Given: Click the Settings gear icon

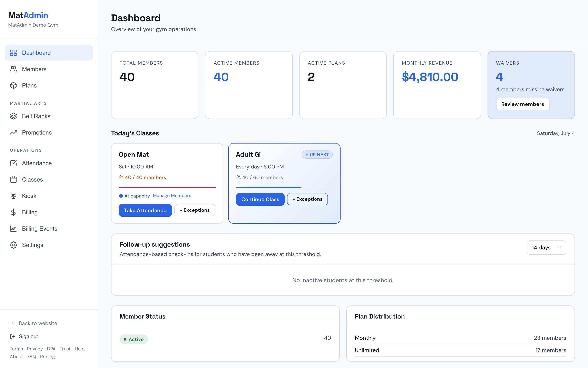Looking at the screenshot, I should coord(13,245).
